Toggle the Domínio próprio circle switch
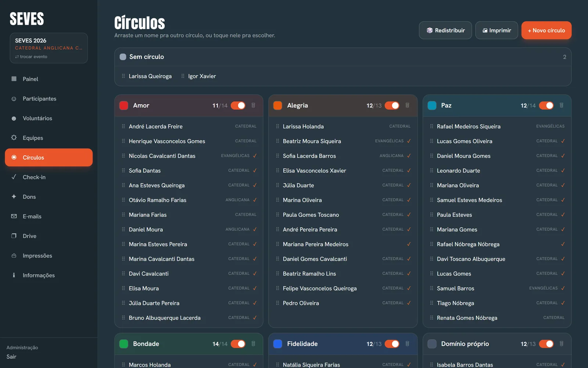The height and width of the screenshot is (368, 588). pos(546,344)
